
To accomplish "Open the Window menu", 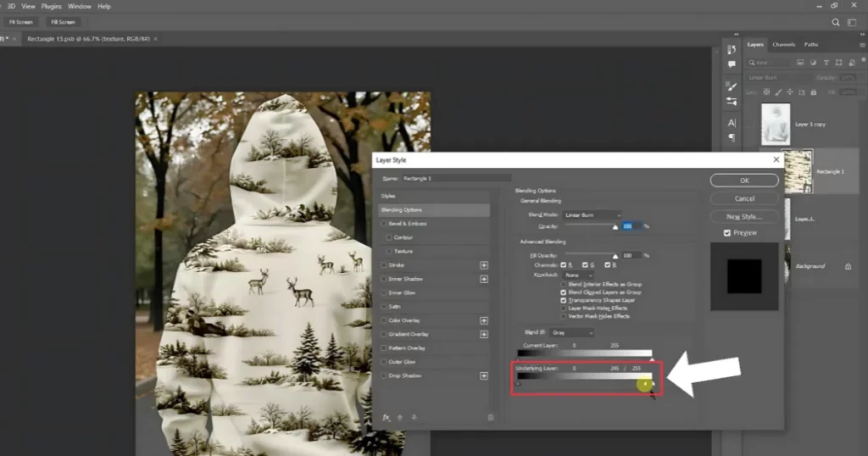I will (x=79, y=7).
